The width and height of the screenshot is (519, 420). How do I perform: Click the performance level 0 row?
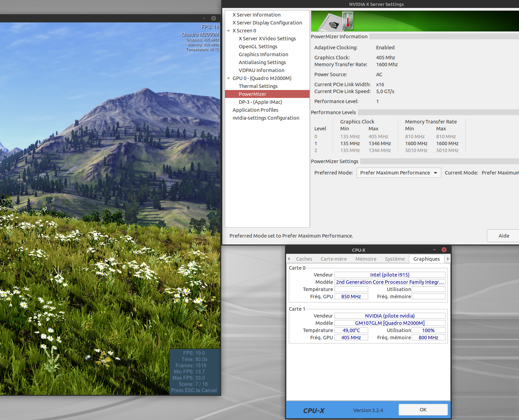(386, 137)
